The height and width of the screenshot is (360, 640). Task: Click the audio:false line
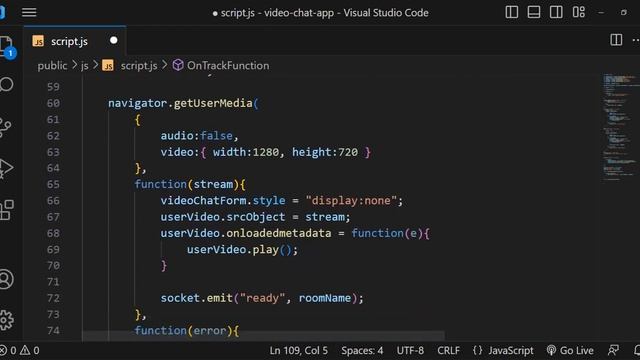coord(199,136)
